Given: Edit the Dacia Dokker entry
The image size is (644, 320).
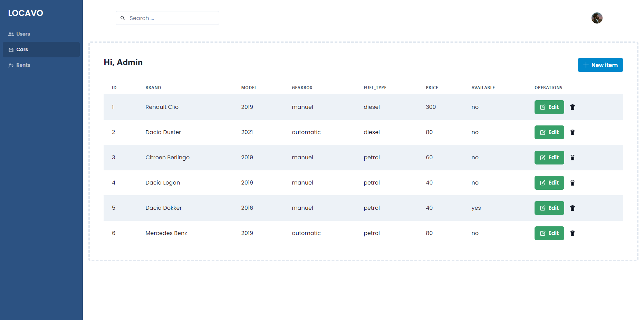Looking at the screenshot, I should [x=549, y=208].
